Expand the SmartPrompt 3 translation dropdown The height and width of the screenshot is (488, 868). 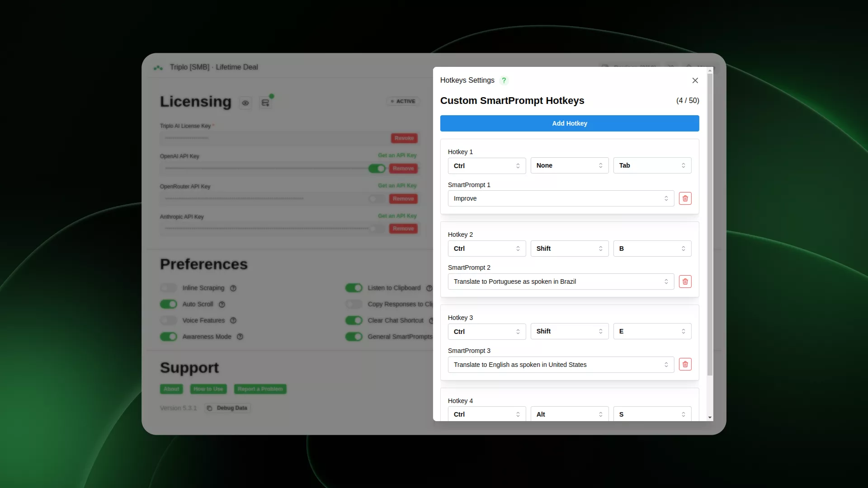pyautogui.click(x=561, y=365)
